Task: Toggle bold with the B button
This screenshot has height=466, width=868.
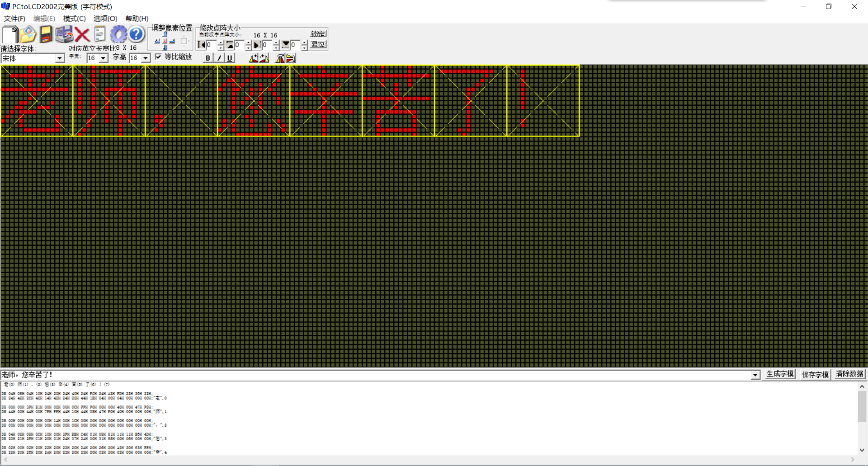Action: [208, 58]
